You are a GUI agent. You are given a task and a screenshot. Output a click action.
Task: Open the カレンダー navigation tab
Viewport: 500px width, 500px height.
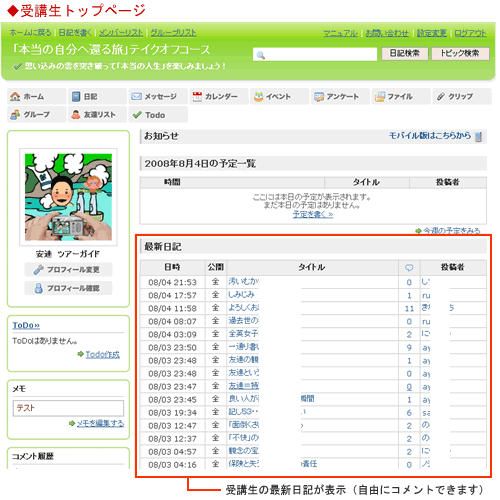(x=219, y=96)
